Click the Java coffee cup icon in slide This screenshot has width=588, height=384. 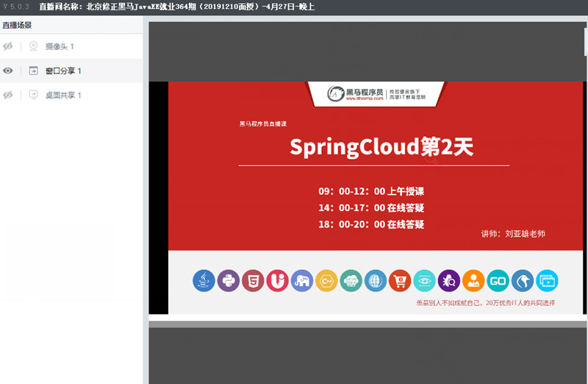pyautogui.click(x=204, y=281)
